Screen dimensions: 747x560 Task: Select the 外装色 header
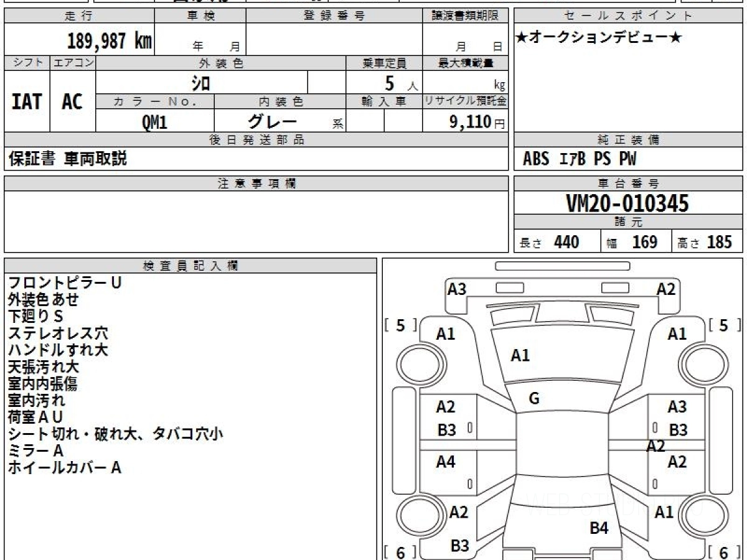(221, 63)
